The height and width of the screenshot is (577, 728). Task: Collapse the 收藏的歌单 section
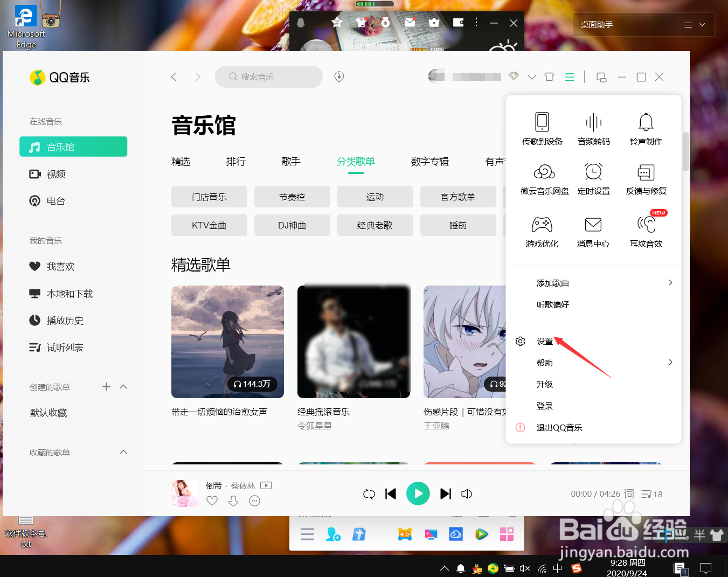123,452
